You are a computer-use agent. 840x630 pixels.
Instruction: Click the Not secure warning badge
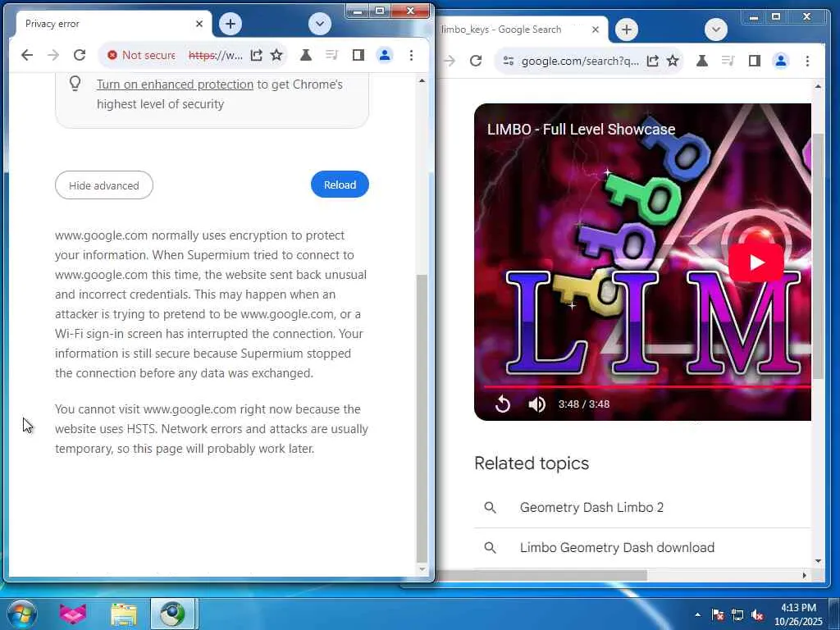[141, 55]
